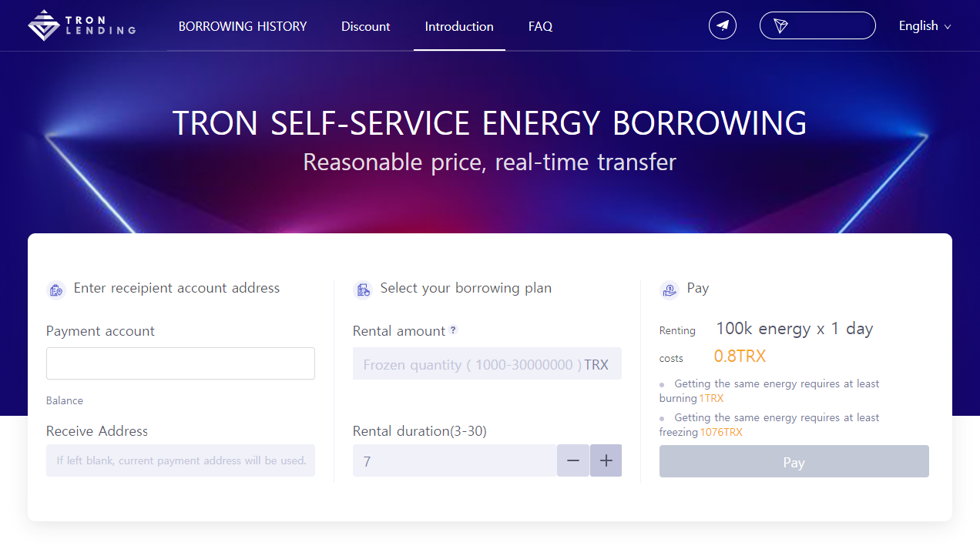The width and height of the screenshot is (980, 549).
Task: Click the Pay section icon
Action: pyautogui.click(x=669, y=290)
